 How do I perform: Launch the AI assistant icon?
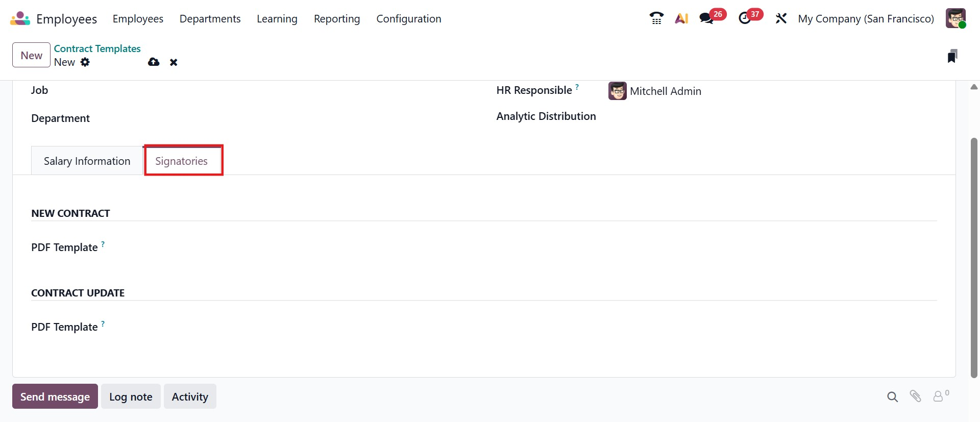pos(681,19)
